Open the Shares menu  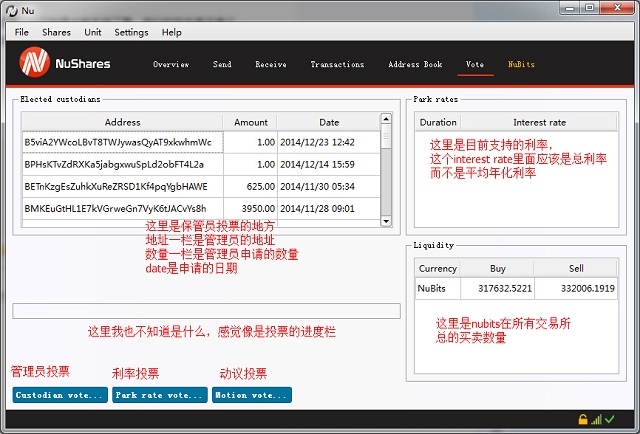pyautogui.click(x=56, y=32)
